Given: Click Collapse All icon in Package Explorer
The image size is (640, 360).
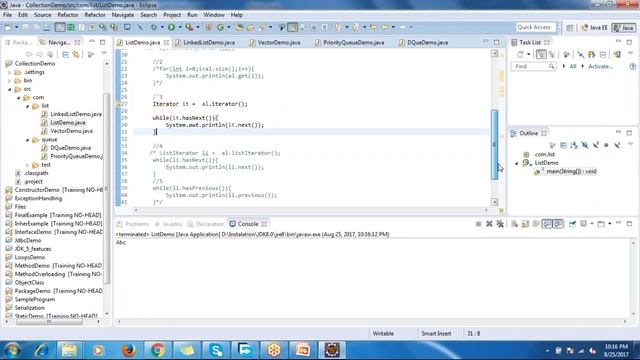Looking at the screenshot, I should (65, 54).
